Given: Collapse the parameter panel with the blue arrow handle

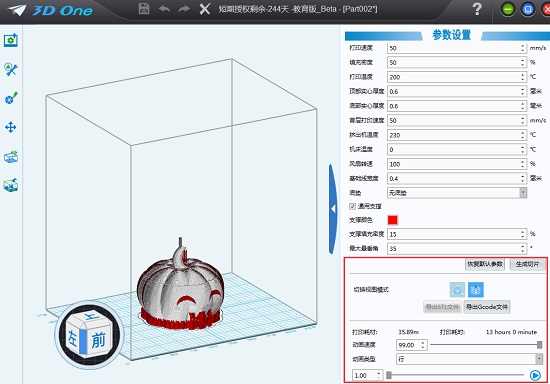Looking at the screenshot, I should pos(333,209).
